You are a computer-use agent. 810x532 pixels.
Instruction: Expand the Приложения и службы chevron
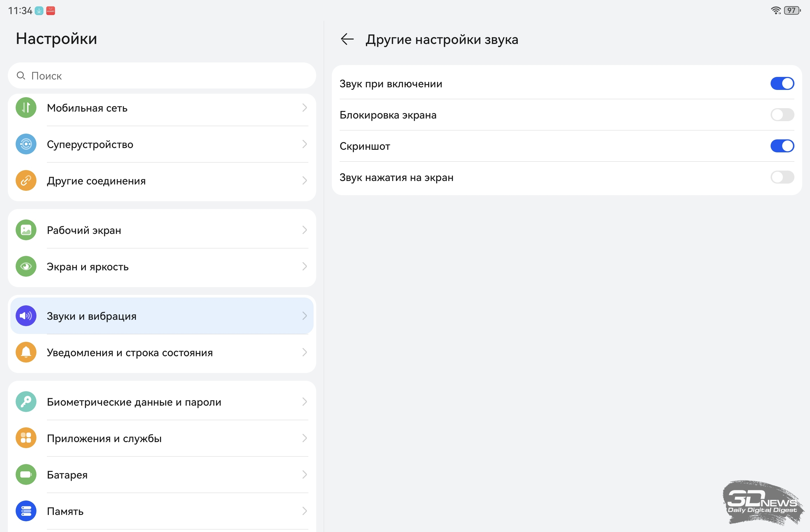[x=304, y=438]
